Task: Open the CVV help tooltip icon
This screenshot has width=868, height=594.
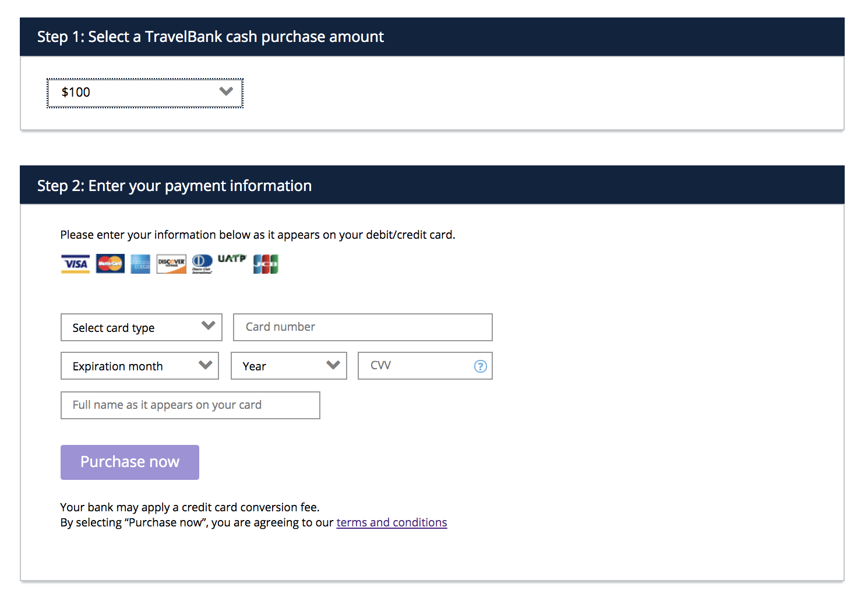Action: tap(480, 366)
